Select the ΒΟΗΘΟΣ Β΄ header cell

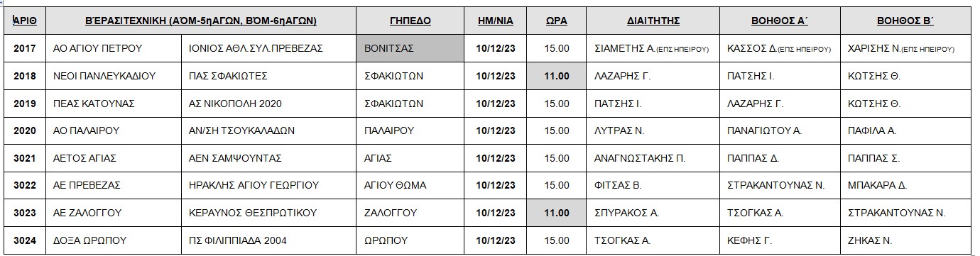click(x=905, y=21)
